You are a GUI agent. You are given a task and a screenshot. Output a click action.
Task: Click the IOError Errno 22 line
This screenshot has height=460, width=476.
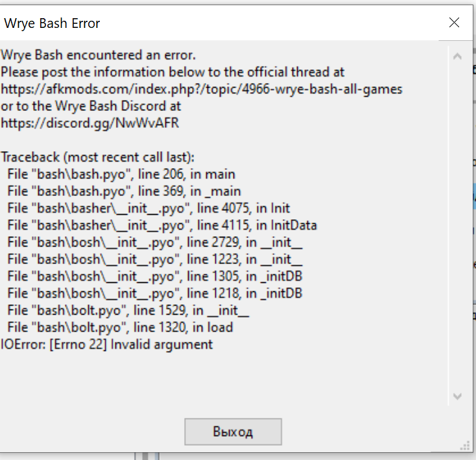106,345
